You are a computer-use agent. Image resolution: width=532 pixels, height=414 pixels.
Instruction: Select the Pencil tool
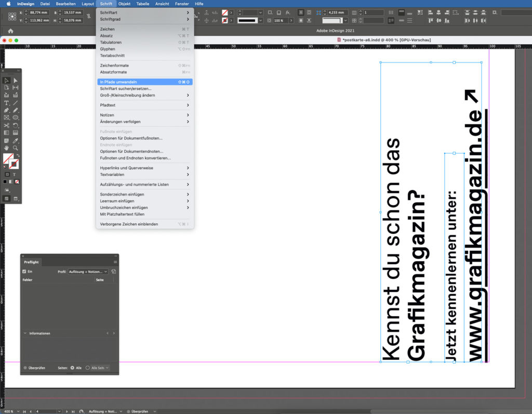click(16, 110)
